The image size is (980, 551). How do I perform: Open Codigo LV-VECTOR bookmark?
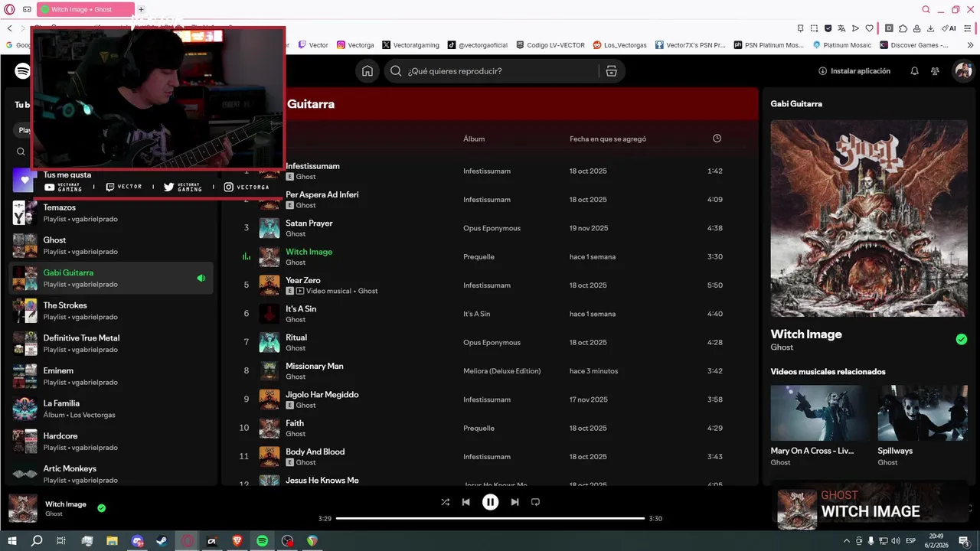[x=550, y=45]
